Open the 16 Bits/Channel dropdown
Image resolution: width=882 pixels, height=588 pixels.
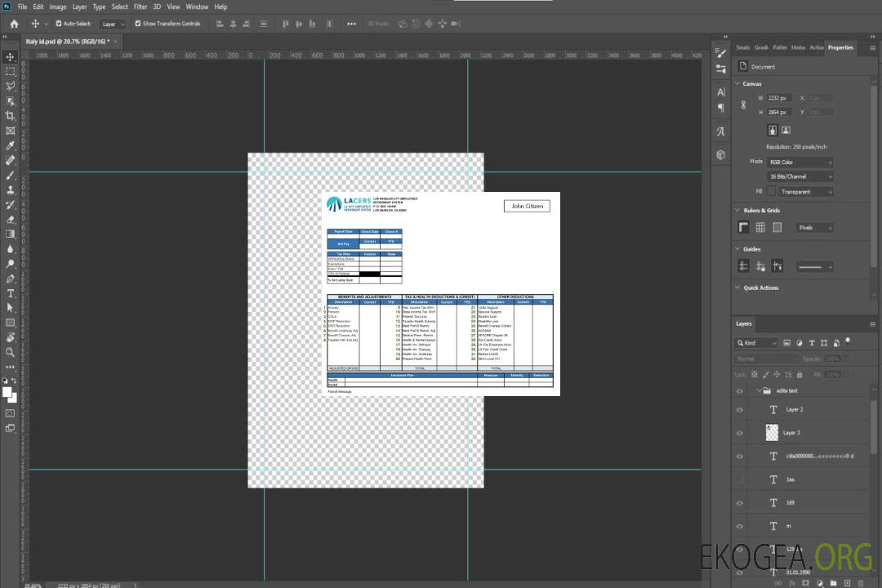pyautogui.click(x=800, y=176)
